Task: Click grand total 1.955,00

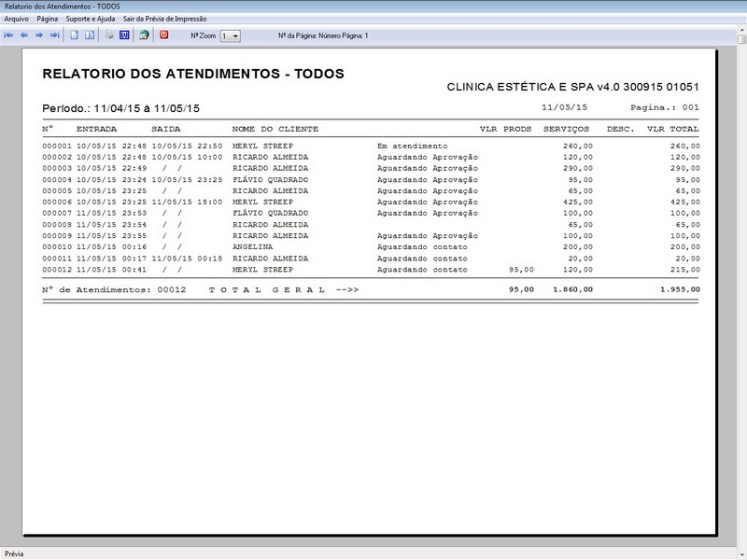Action: pos(680,289)
